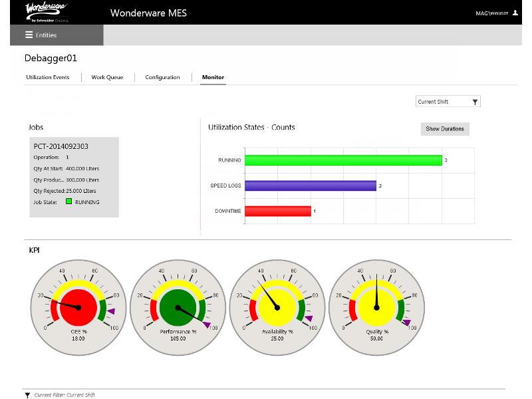Click the user profile icon
The height and width of the screenshot is (399, 532).
(515, 13)
